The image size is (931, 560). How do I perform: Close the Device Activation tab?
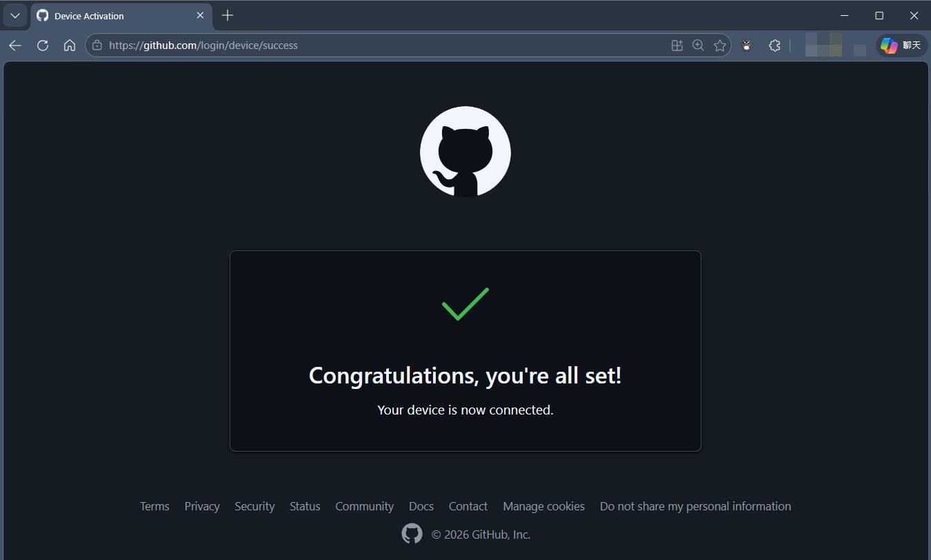coord(200,15)
